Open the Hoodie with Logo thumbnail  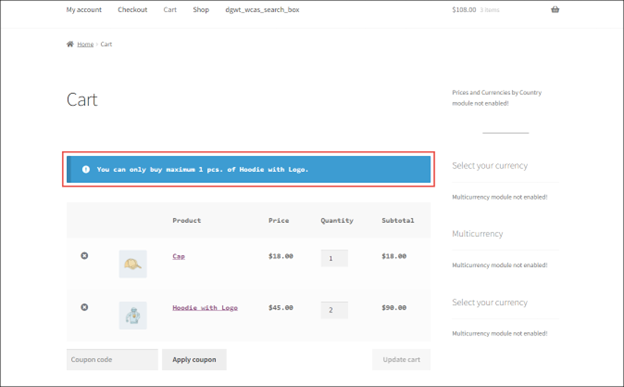(133, 315)
